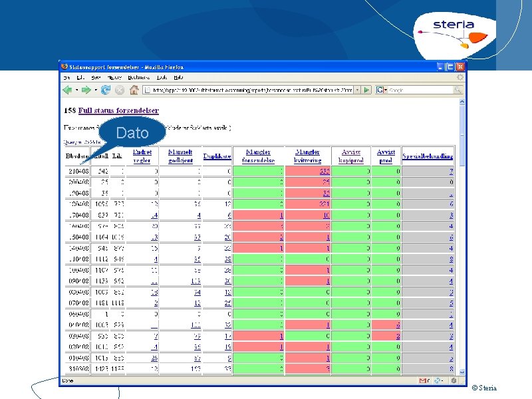This screenshot has width=532, height=399.
Task: Click the green Go arrow beside the address bar
Action: pyautogui.click(x=366, y=90)
